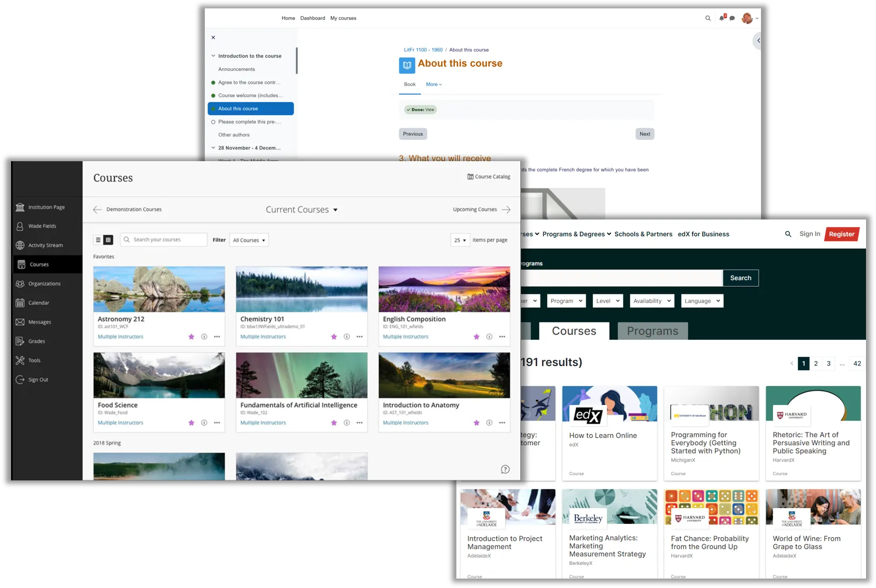Screen dimensions: 876x588
Task: Open edX for Business menu item
Action: pos(703,234)
